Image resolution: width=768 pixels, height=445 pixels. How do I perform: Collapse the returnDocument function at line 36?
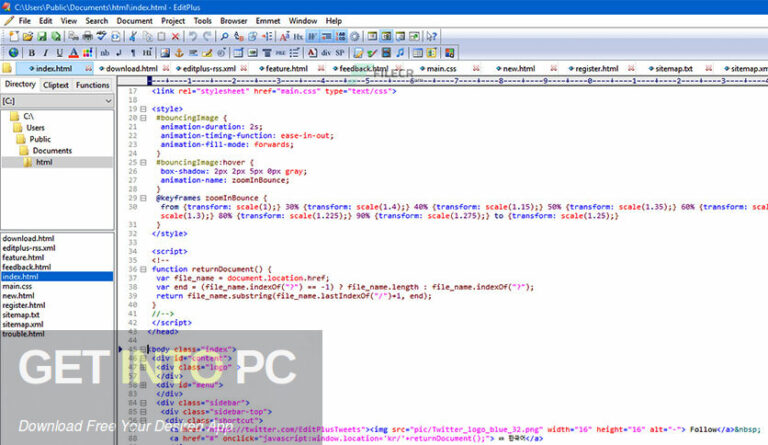[x=143, y=269]
